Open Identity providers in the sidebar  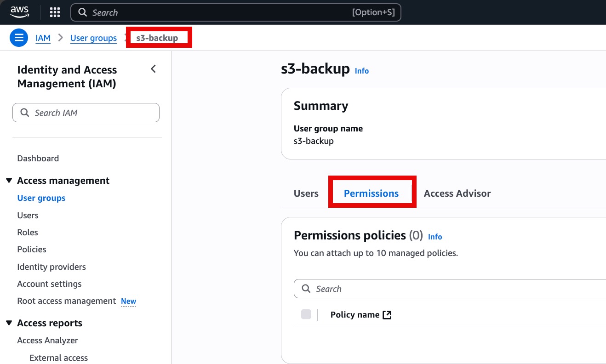[x=51, y=267]
